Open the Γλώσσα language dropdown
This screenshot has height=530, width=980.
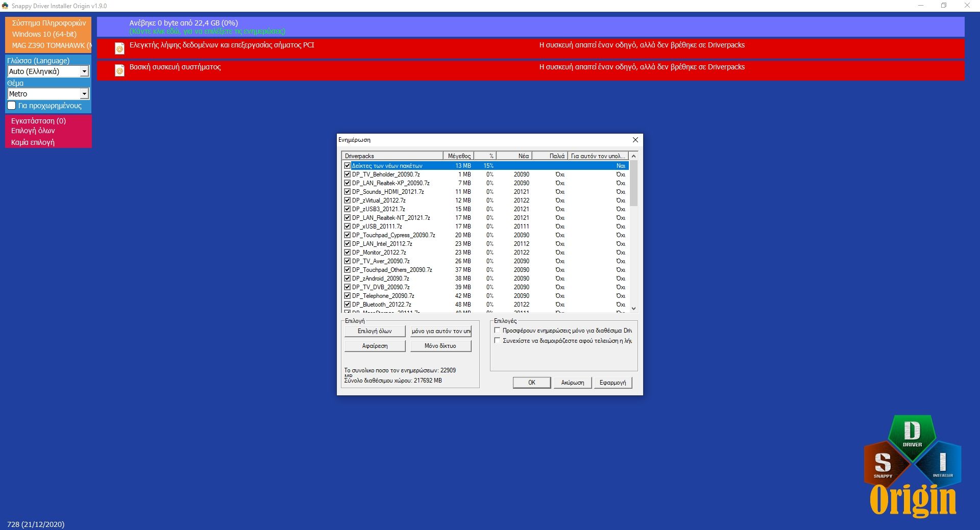[84, 72]
